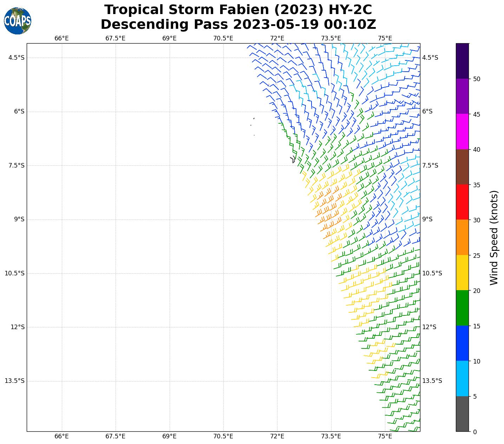The width and height of the screenshot is (504, 444).
Task: Pick the light blue 5–10 knot segment
Action: 462,378
